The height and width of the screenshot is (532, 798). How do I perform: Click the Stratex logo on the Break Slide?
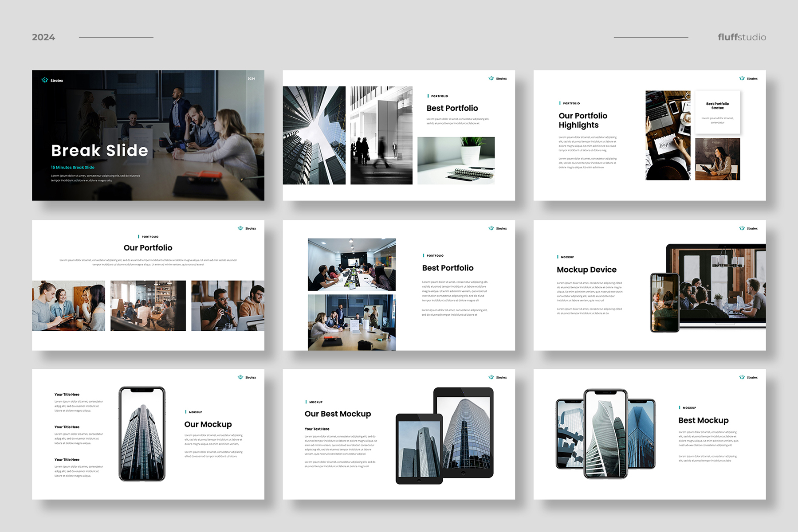point(52,80)
